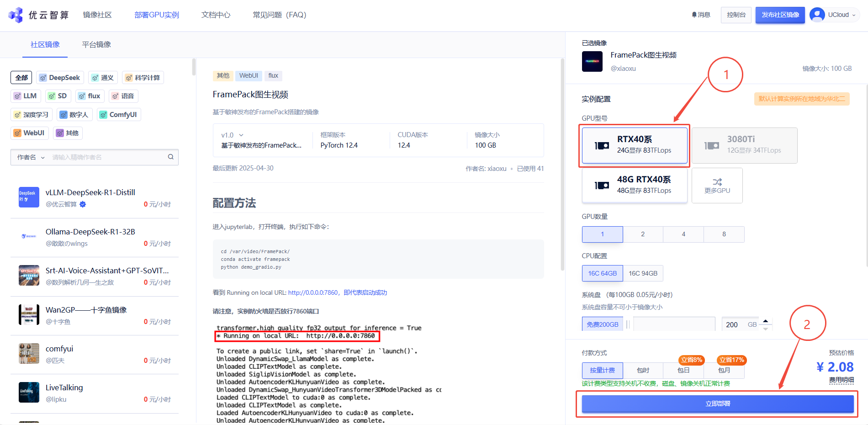This screenshot has width=868, height=425.
Task: Open 部署GPU实例 in top navigation
Action: [157, 15]
